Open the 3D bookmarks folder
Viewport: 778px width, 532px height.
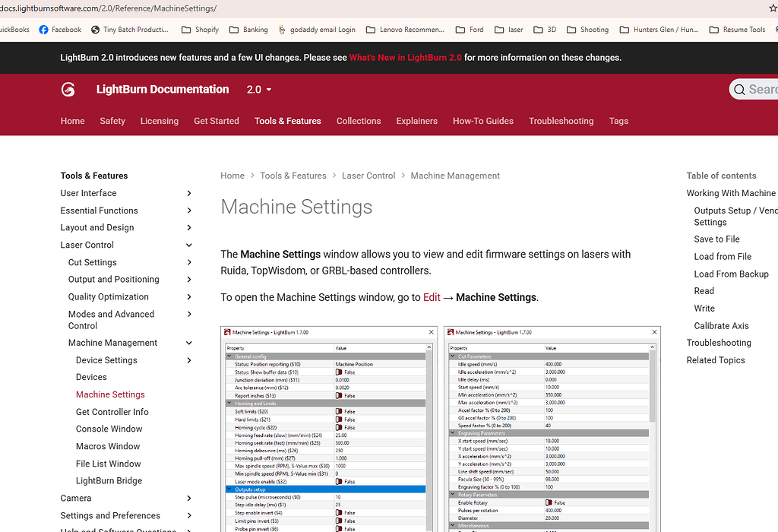[545, 30]
